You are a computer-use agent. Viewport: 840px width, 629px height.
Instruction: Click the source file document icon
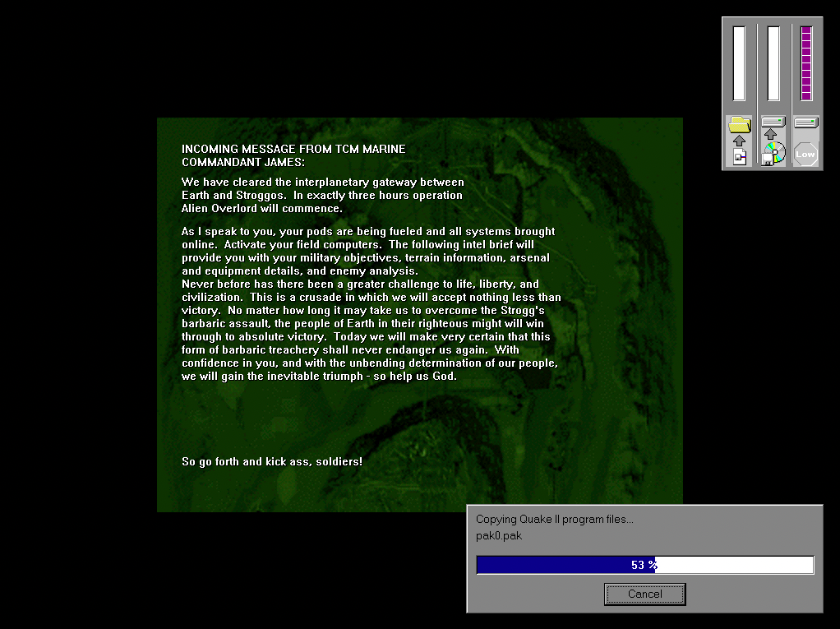pyautogui.click(x=740, y=157)
